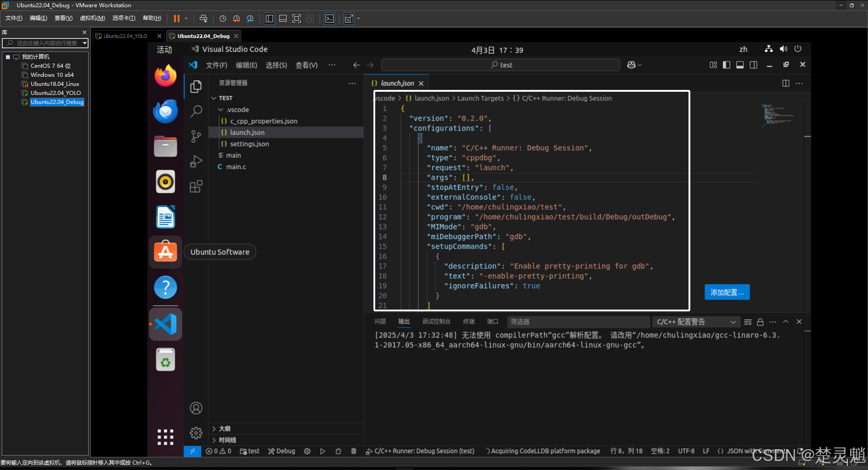Click the Manage gear icon in activity bar
868x470 pixels.
(x=196, y=433)
